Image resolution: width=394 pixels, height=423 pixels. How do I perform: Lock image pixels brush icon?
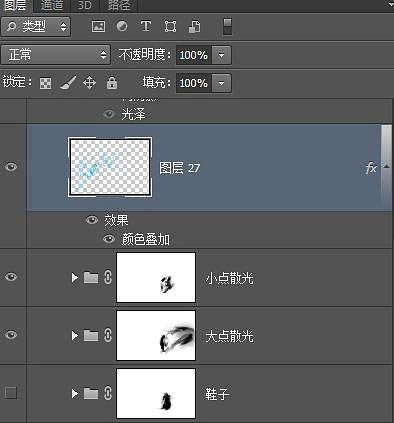tap(68, 83)
